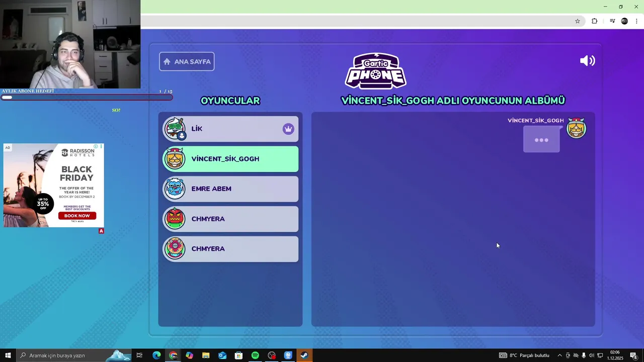Viewport: 644px width, 362px height.
Task: Open the clock and date flyout
Action: [615, 355]
